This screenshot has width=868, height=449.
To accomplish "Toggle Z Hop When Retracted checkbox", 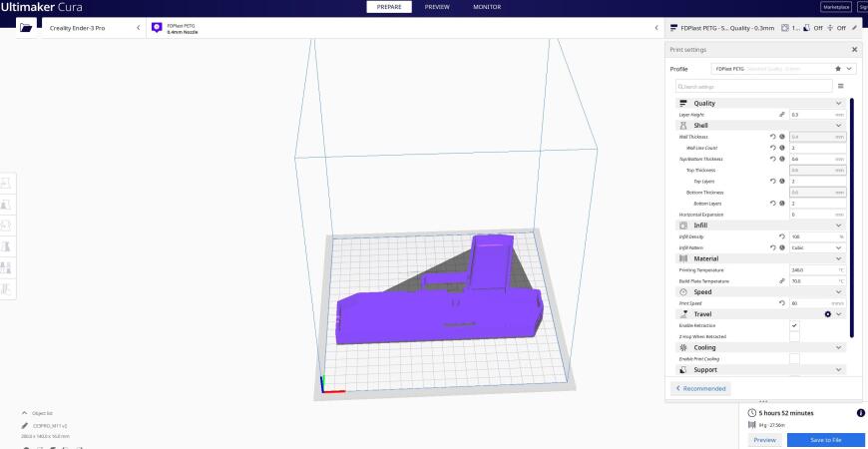I will click(794, 336).
